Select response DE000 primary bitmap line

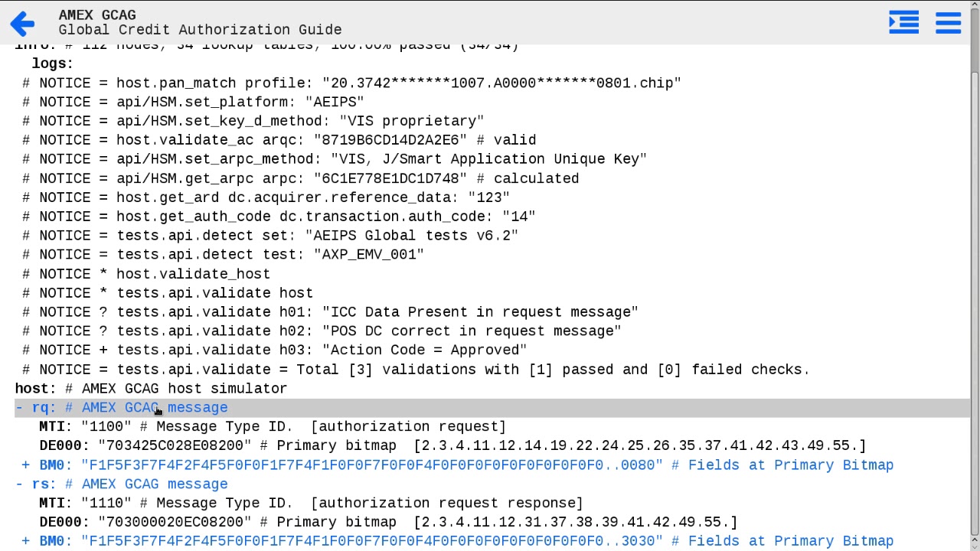click(387, 523)
